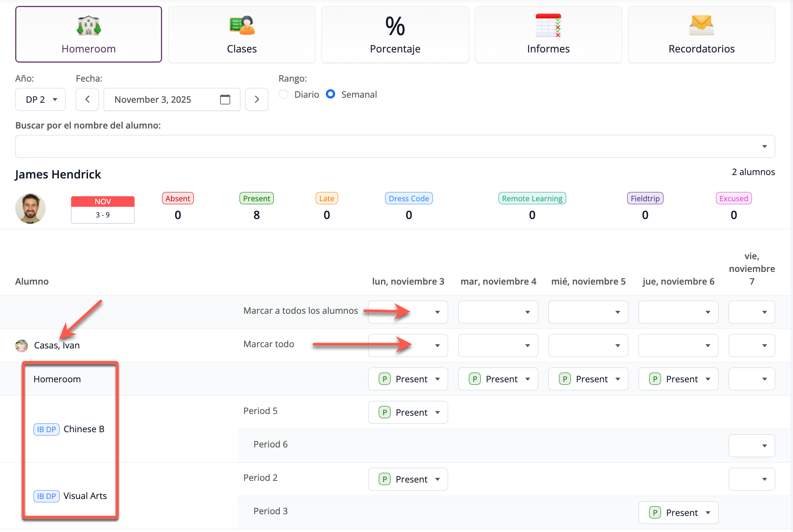
Task: Click James Hendrick's profile photo
Action: pyautogui.click(x=30, y=208)
